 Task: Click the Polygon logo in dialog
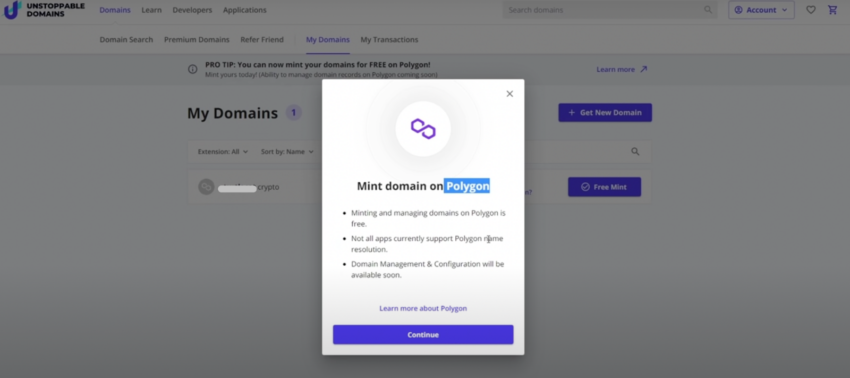[x=423, y=129]
